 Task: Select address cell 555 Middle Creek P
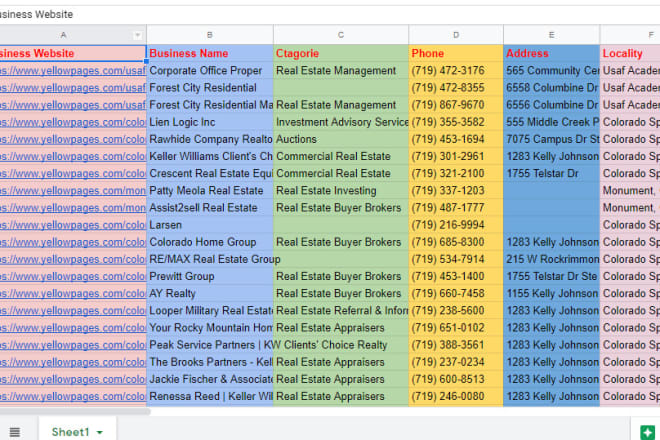551,122
